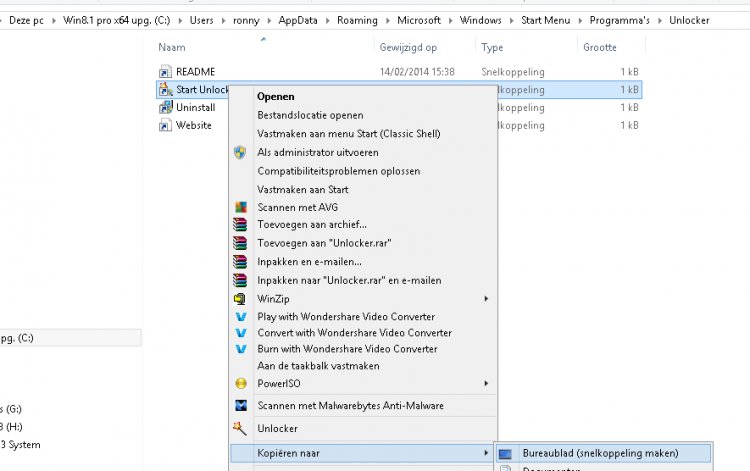The image size is (750, 471).
Task: Expand the PowerISO submenu arrow
Action: click(486, 383)
